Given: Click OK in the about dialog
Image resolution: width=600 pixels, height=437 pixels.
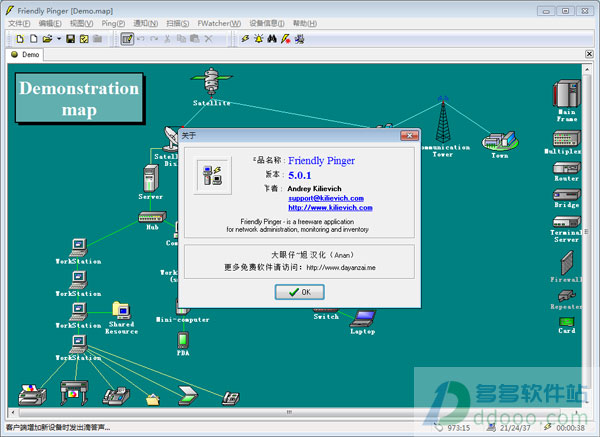Looking at the screenshot, I should (x=300, y=292).
